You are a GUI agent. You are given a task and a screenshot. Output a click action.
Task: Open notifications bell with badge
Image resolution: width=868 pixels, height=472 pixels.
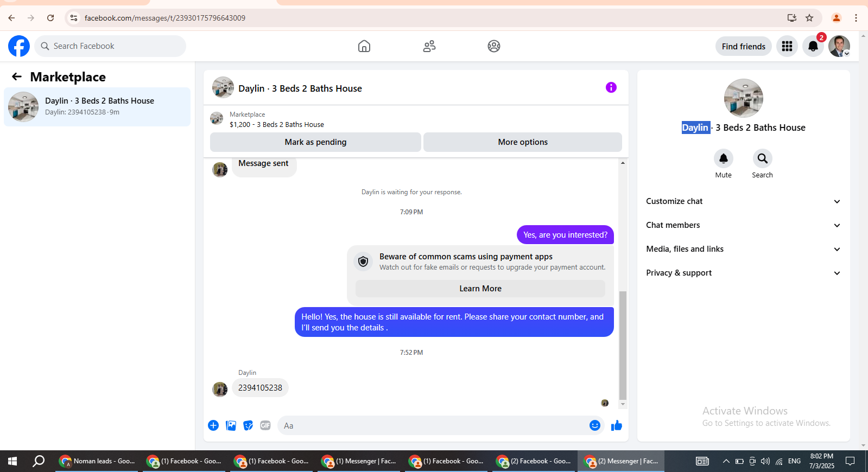click(x=813, y=46)
